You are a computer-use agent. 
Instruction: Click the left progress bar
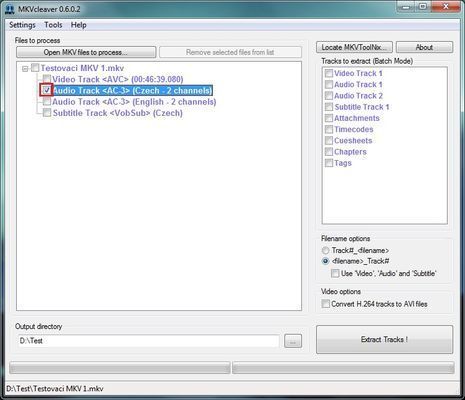point(120,368)
